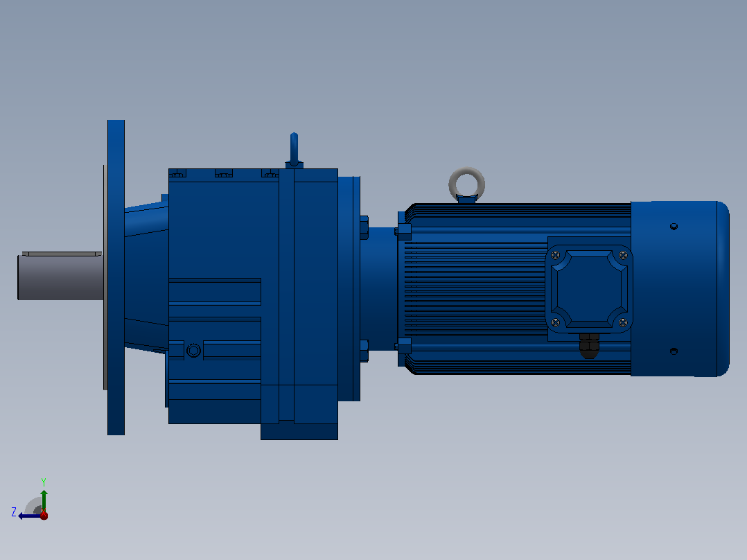Click the square terminal box cover on the motor

(x=589, y=288)
